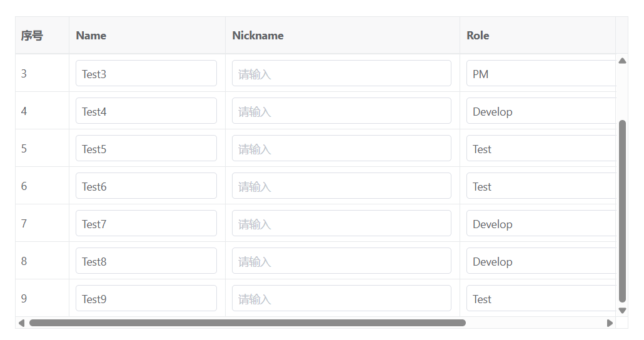This screenshot has width=644, height=340.
Task: Click the vertical scrollbar up arrow
Action: [x=622, y=61]
